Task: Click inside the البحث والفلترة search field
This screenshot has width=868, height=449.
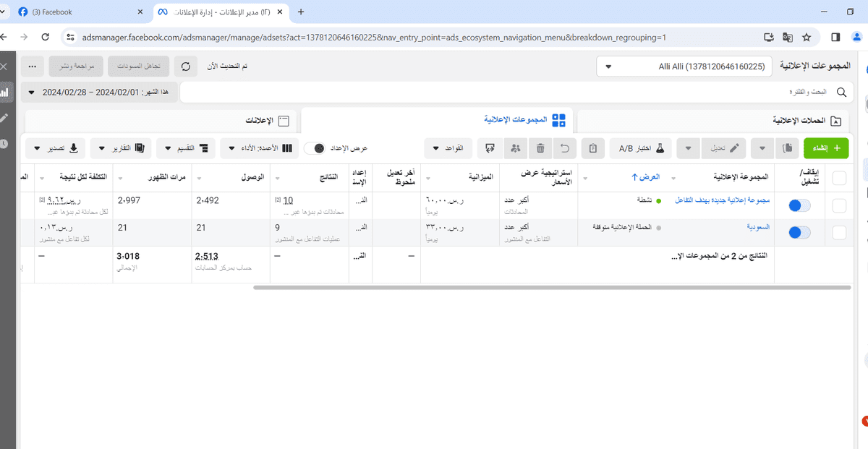Action: click(781, 92)
